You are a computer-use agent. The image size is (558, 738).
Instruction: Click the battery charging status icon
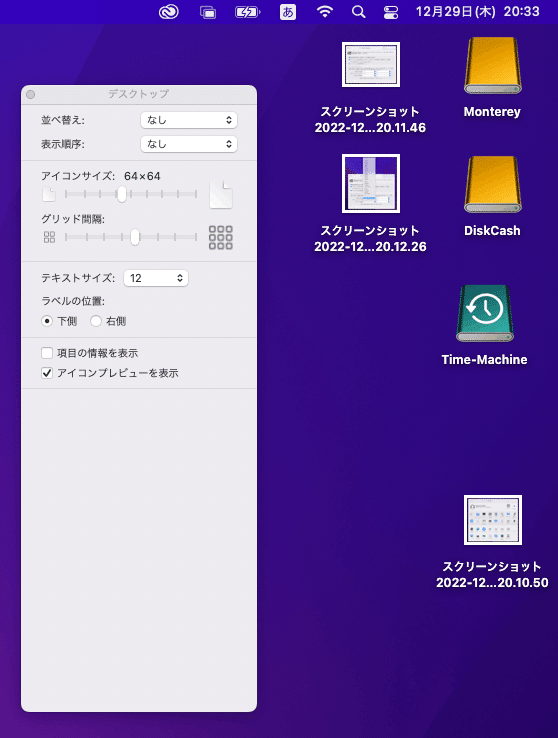pos(247,12)
